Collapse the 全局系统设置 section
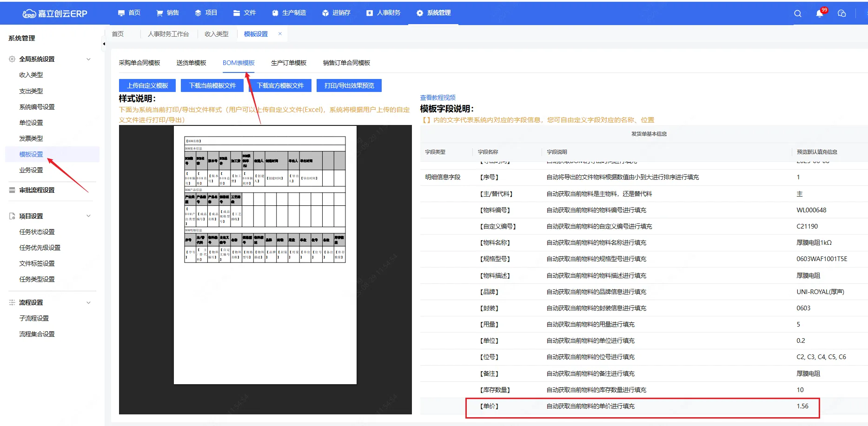 pos(88,59)
